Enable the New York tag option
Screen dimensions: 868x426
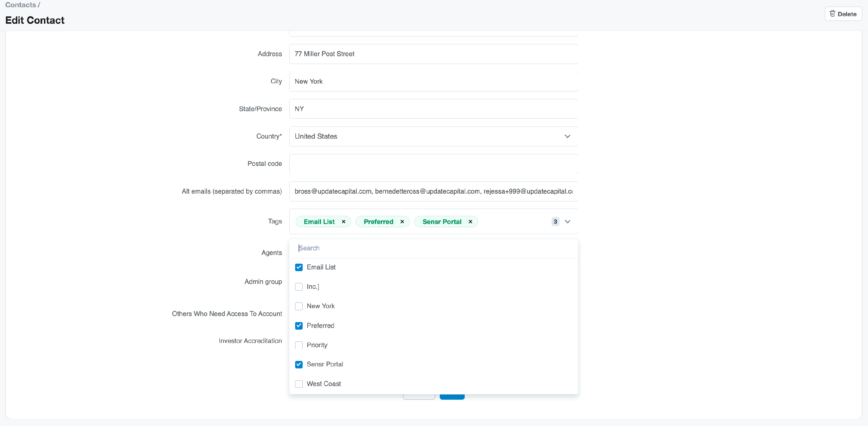coord(299,306)
